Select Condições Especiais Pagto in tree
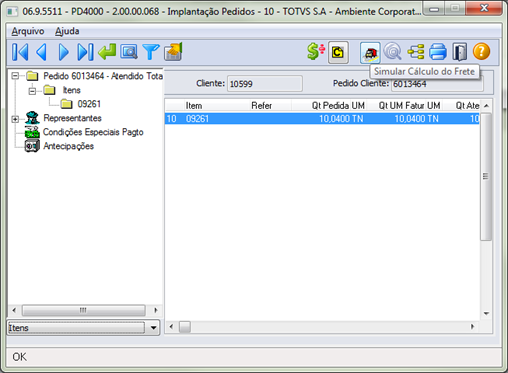The height and width of the screenshot is (373, 508). coord(93,132)
